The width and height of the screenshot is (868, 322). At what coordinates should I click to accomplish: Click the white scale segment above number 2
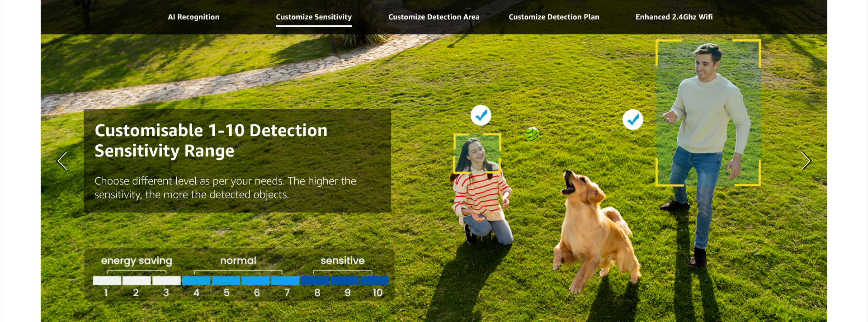point(137,280)
